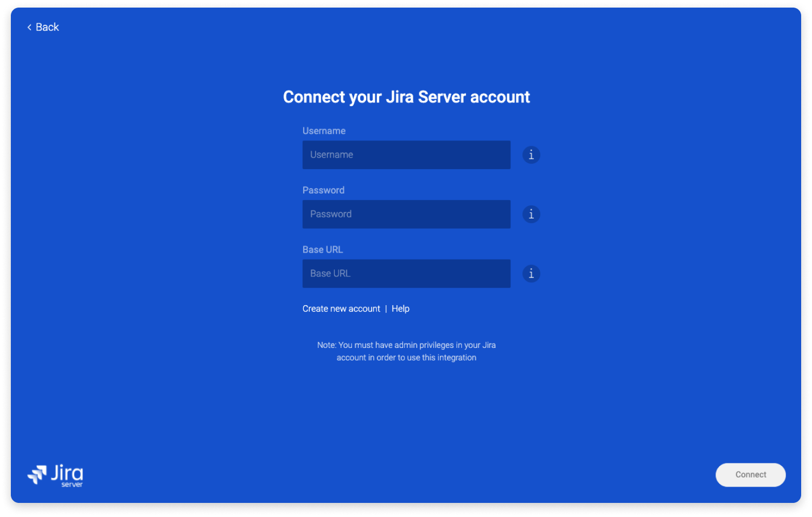
Task: Show info for the Base URL field
Action: pyautogui.click(x=531, y=274)
